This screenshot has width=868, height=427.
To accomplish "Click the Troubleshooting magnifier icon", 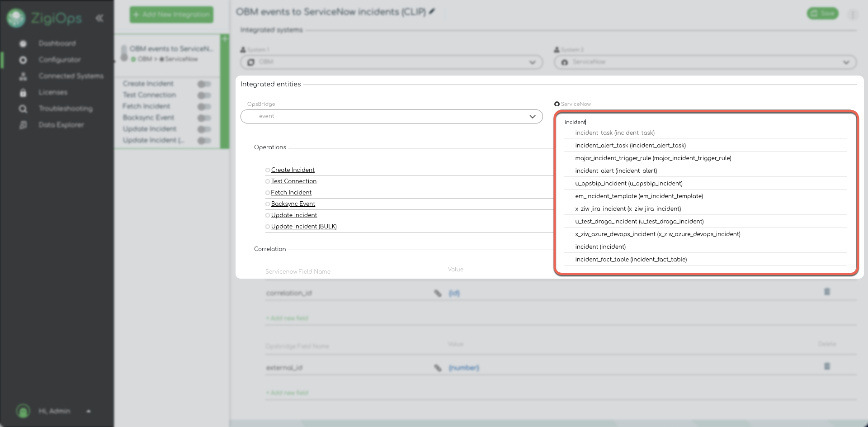I will [23, 109].
